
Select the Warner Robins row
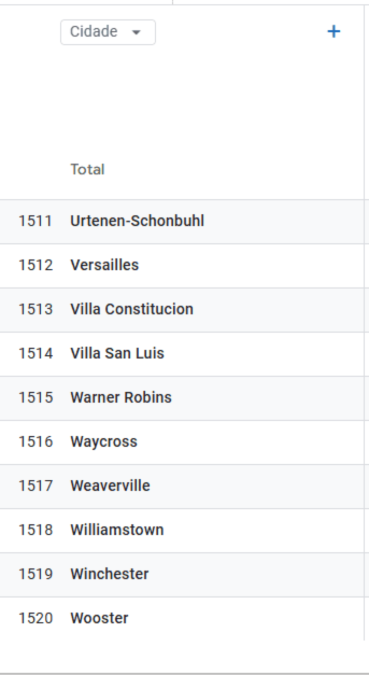pos(182,398)
